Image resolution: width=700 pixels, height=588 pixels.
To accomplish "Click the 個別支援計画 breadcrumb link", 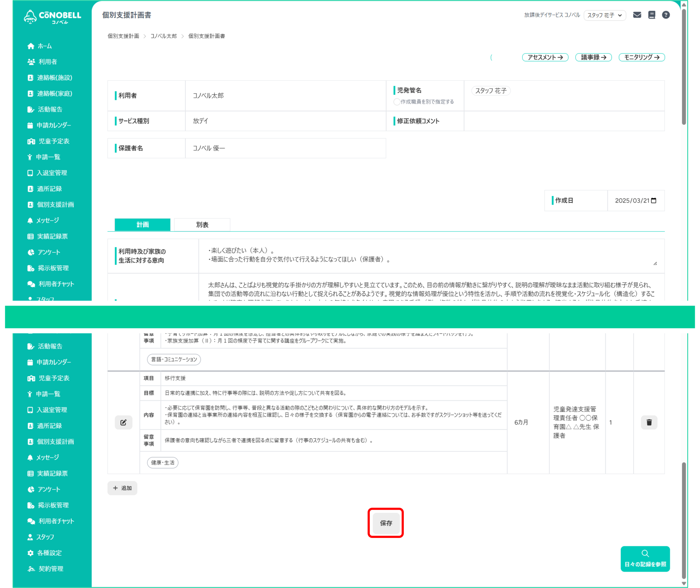I will pos(123,36).
